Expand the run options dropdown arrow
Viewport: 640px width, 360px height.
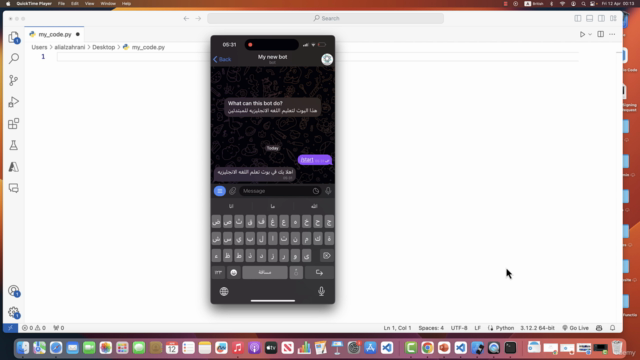tap(590, 34)
